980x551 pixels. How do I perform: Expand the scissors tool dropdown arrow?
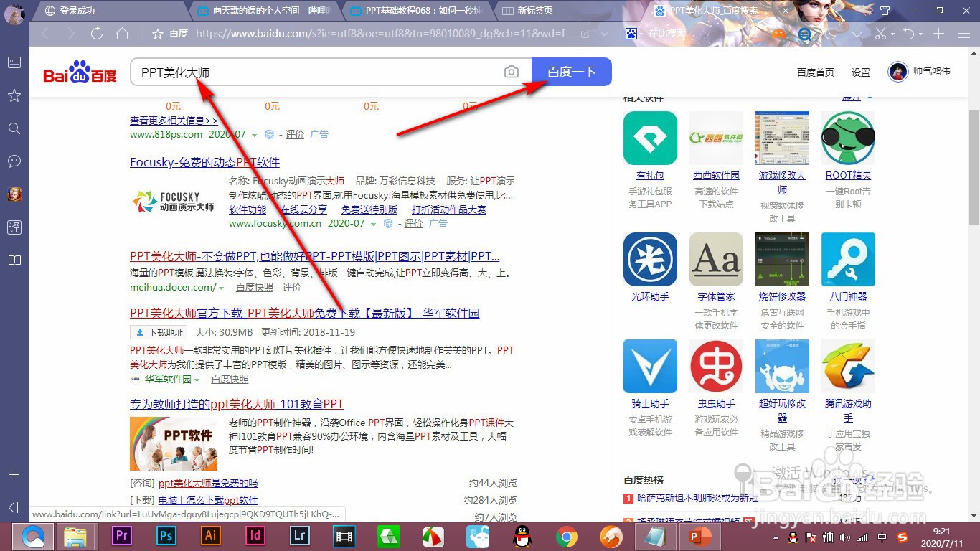[x=892, y=34]
